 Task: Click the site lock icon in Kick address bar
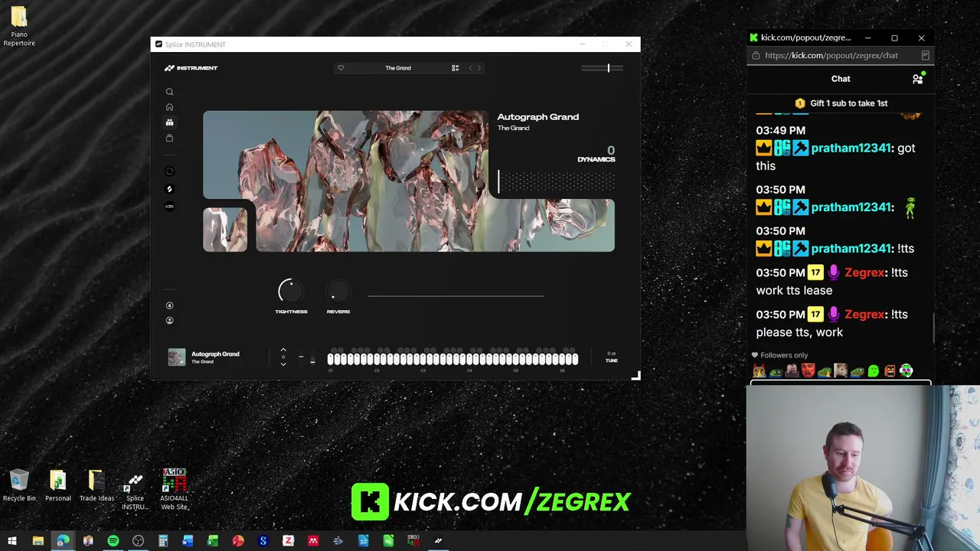coord(756,55)
